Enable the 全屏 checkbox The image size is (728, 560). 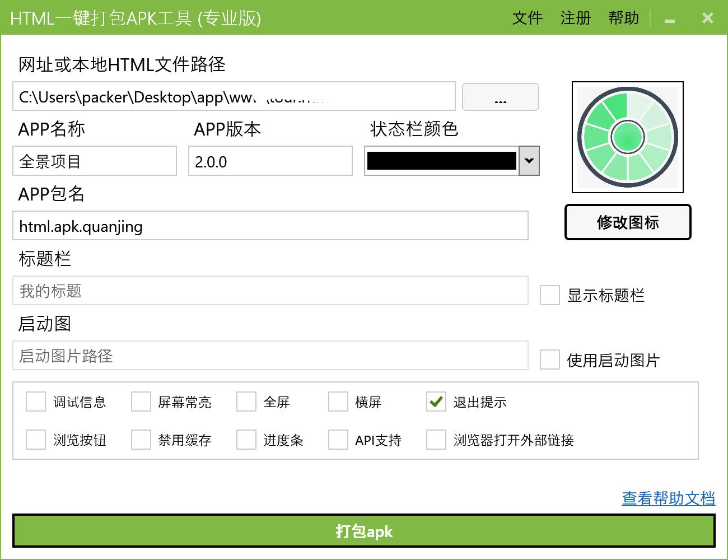tap(245, 402)
